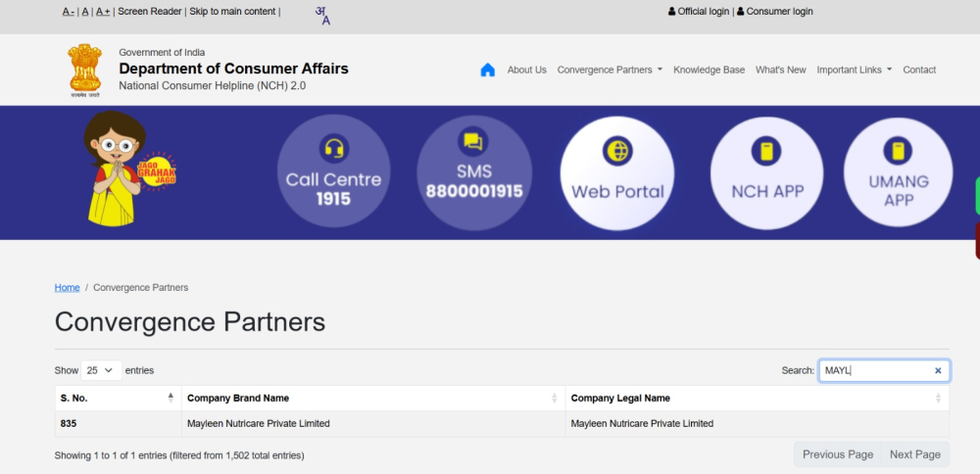Viewport: 980px width, 474px height.
Task: Click into the Search input field
Action: pyautogui.click(x=874, y=370)
